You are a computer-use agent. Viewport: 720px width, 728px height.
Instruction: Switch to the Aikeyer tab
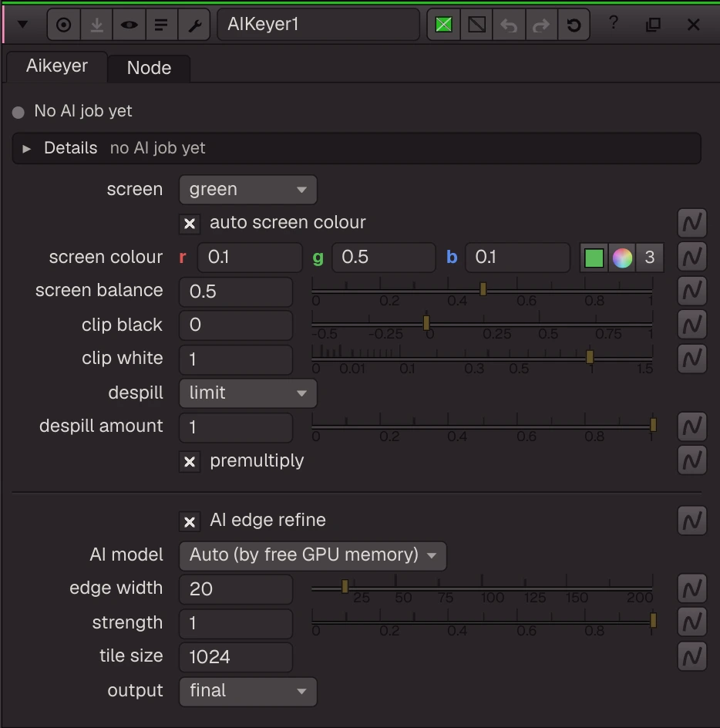(x=56, y=66)
